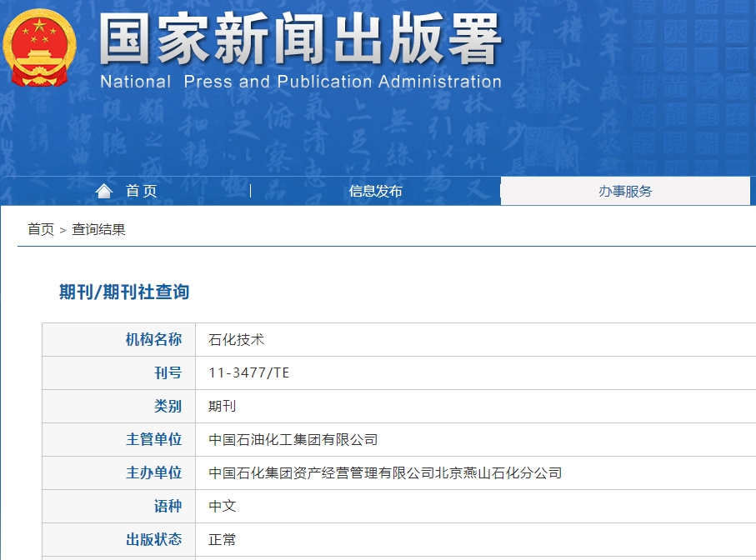This screenshot has height=560, width=756.
Task: Click the house icon beside 首页
Action: pyautogui.click(x=104, y=192)
